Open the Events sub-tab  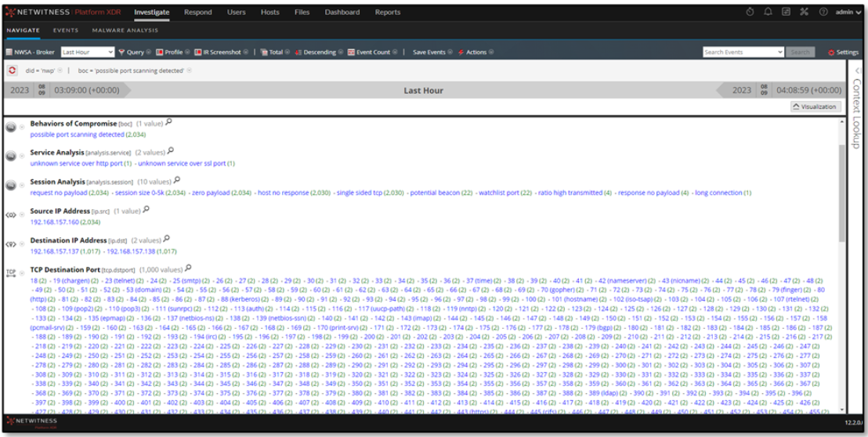tap(66, 31)
